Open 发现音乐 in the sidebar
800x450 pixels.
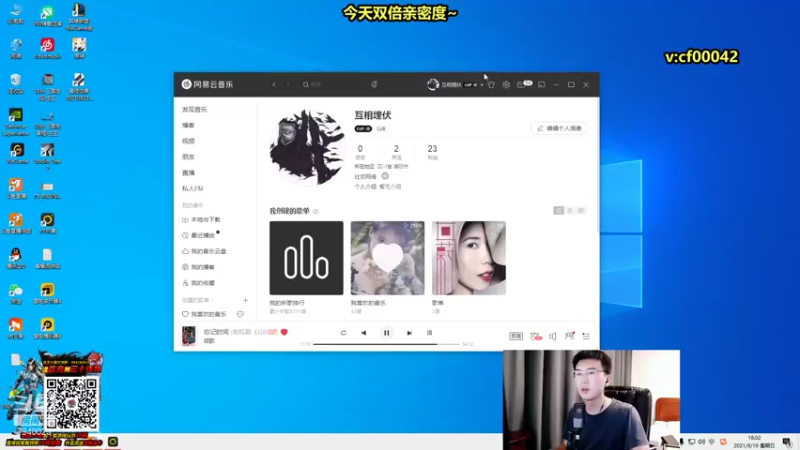(x=194, y=110)
